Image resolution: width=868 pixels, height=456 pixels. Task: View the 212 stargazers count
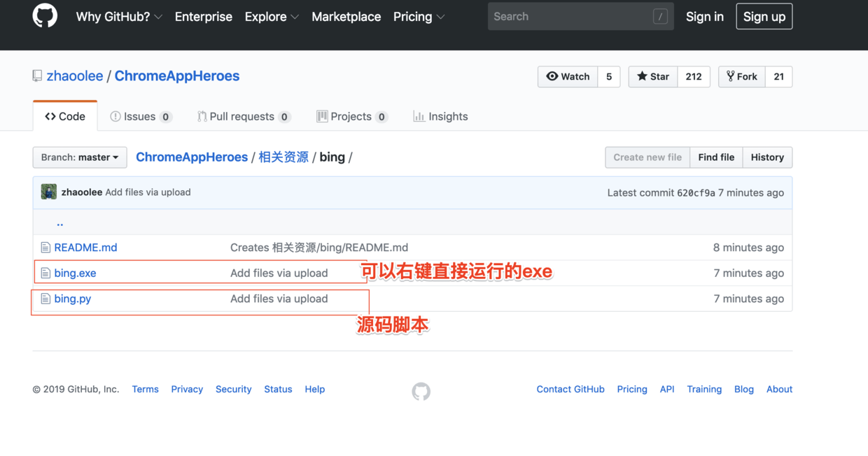[x=694, y=77]
